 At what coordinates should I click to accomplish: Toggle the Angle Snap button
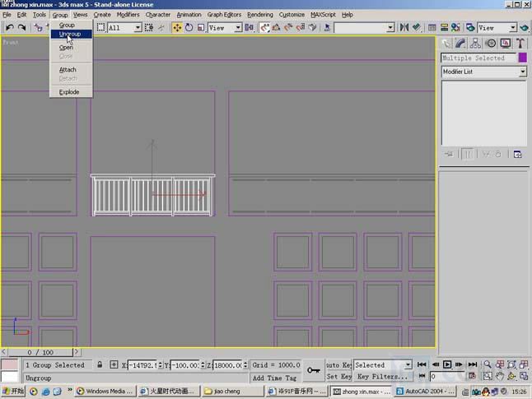pyautogui.click(x=277, y=27)
